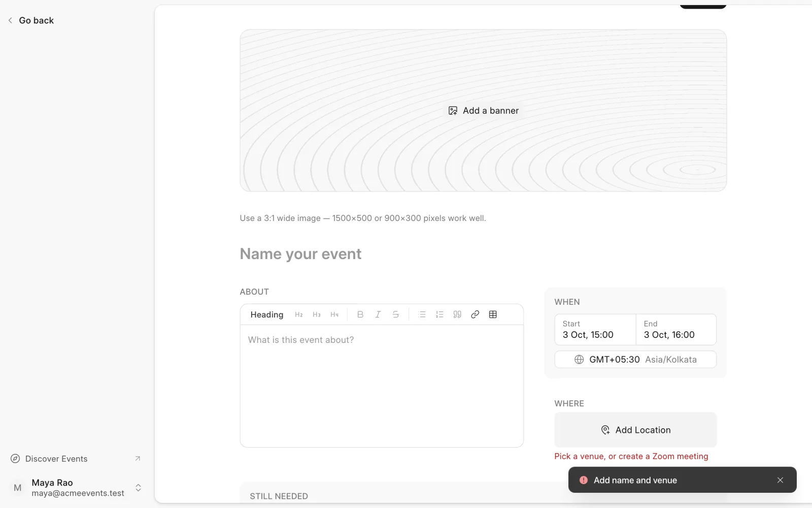812x508 pixels.
Task: Apply H2 heading formatting
Action: coord(299,314)
